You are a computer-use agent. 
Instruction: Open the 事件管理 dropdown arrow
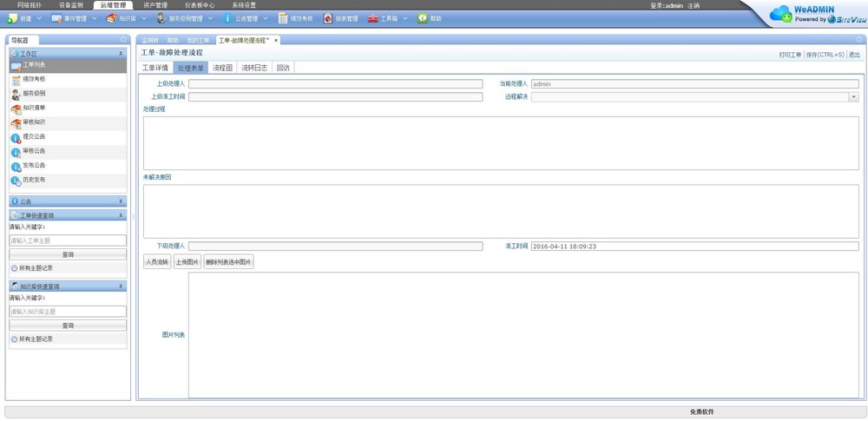tap(94, 18)
